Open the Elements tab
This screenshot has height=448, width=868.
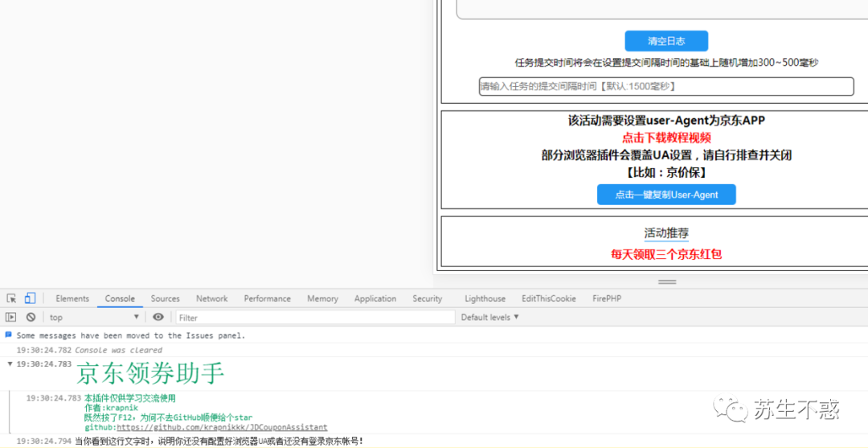click(x=72, y=298)
